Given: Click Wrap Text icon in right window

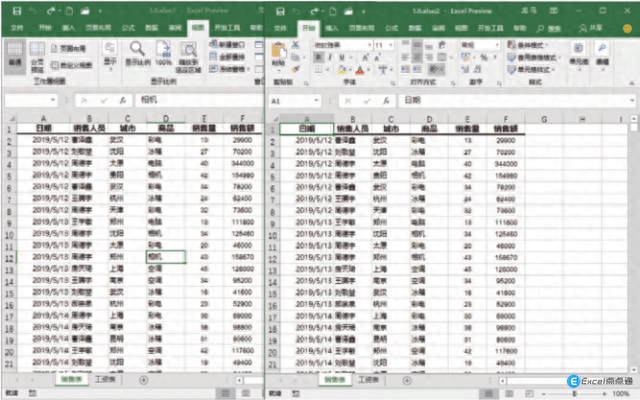Looking at the screenshot, I should [x=442, y=45].
